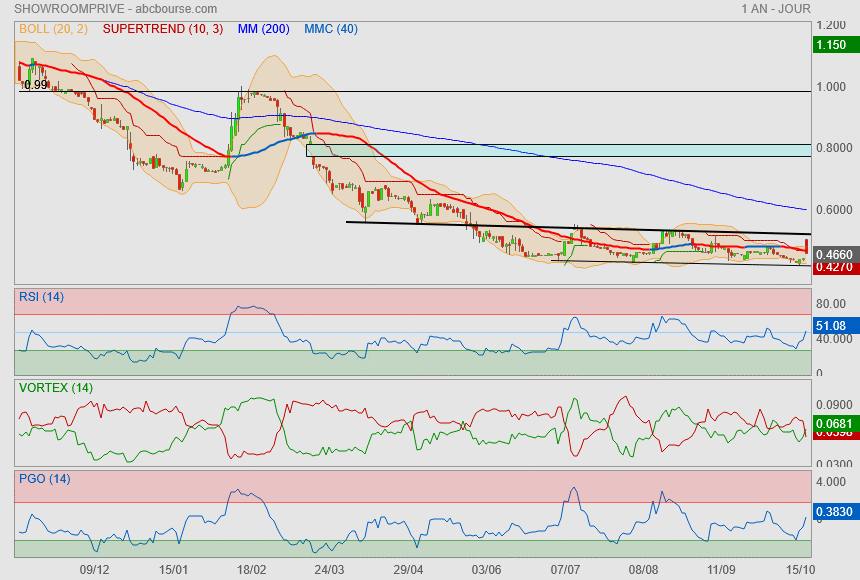
Task: Click the black 0.4660 current price tag
Action: (833, 255)
